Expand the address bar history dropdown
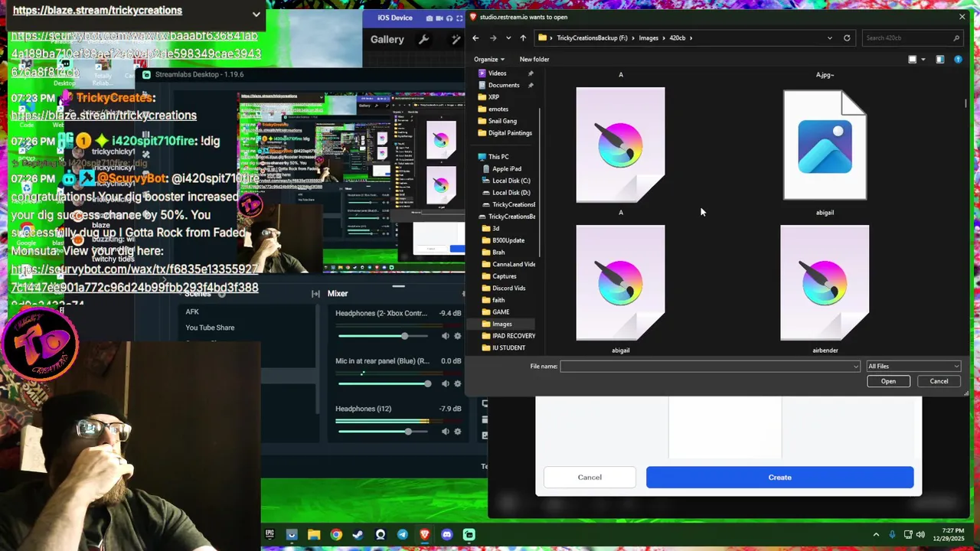 tap(829, 37)
